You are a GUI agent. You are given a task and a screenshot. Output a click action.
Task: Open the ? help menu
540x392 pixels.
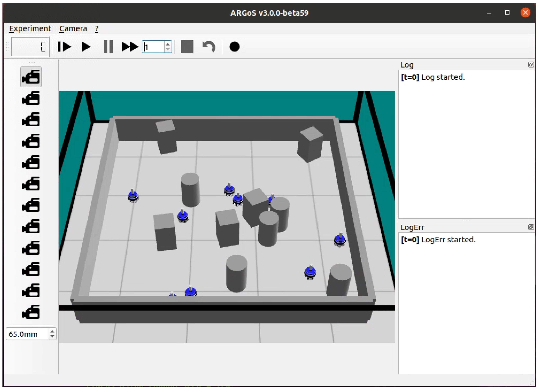point(97,29)
